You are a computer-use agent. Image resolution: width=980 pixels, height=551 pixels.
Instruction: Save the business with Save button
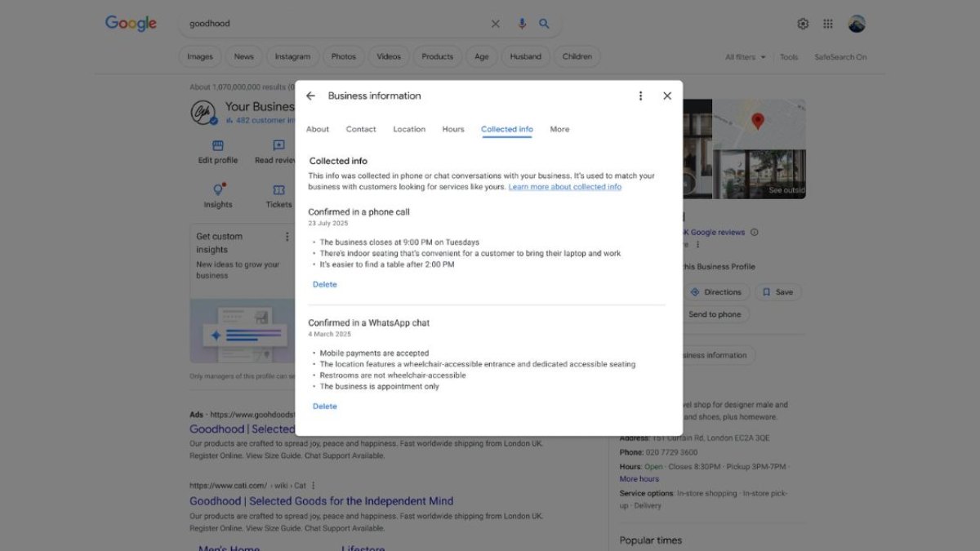click(x=778, y=292)
